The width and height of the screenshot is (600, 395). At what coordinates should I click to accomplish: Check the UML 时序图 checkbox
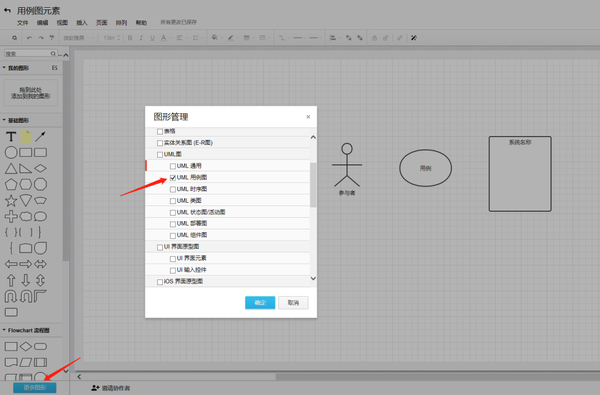coord(173,189)
